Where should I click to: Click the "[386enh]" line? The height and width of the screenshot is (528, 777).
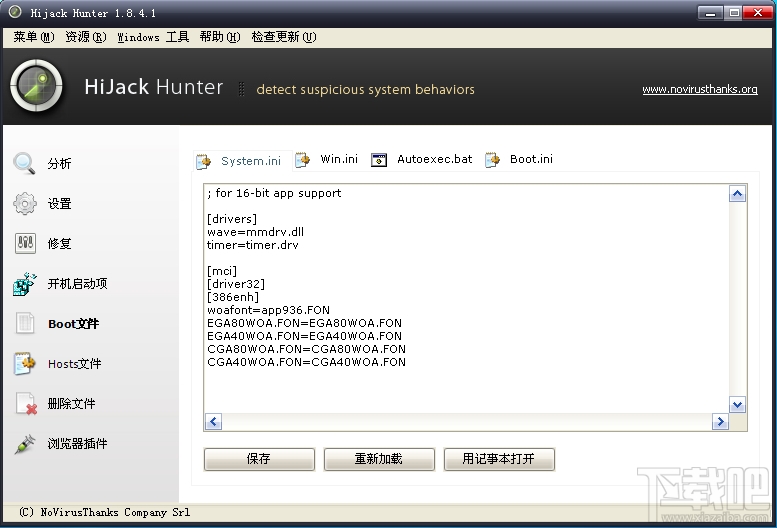233,297
